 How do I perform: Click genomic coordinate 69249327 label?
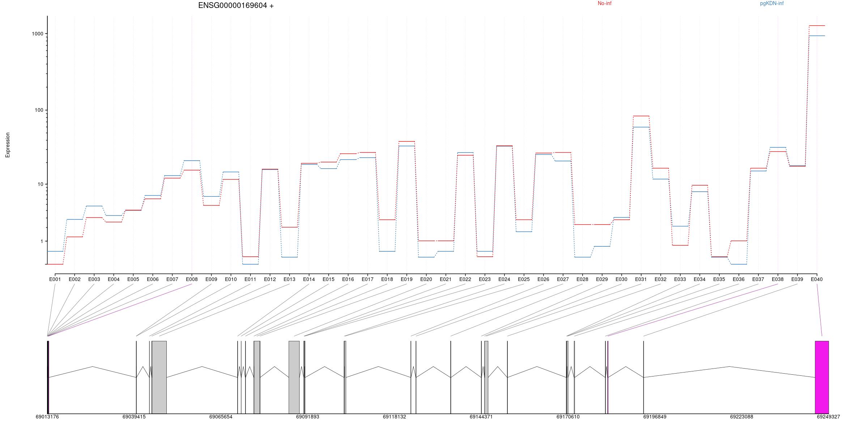pyautogui.click(x=828, y=417)
